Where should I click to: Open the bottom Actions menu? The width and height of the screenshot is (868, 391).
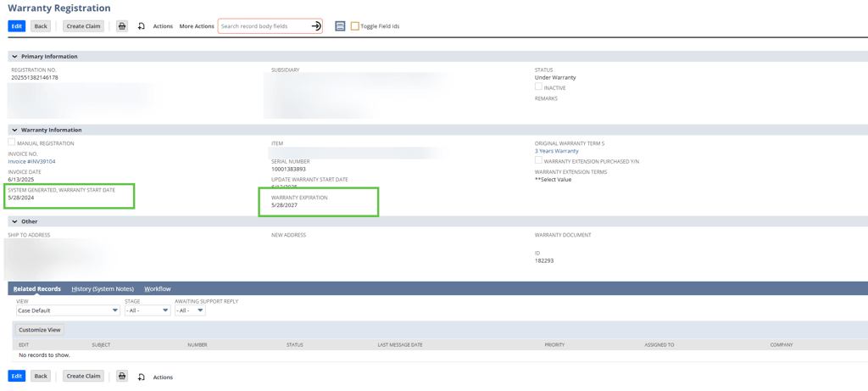(163, 377)
